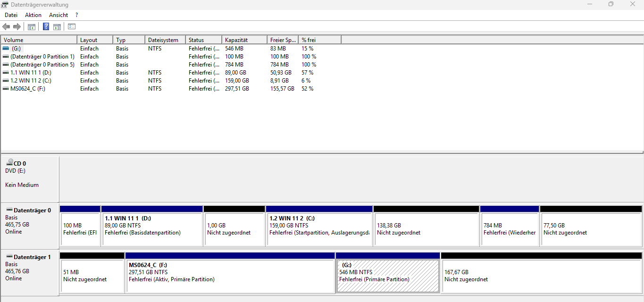Click the CD 0 disc icon
Image resolution: width=644 pixels, height=302 pixels.
click(x=9, y=162)
